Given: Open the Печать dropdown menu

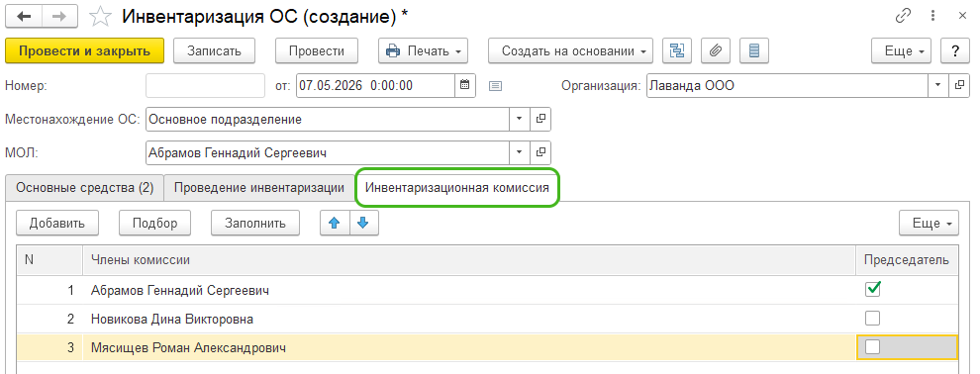Looking at the screenshot, I should (423, 51).
